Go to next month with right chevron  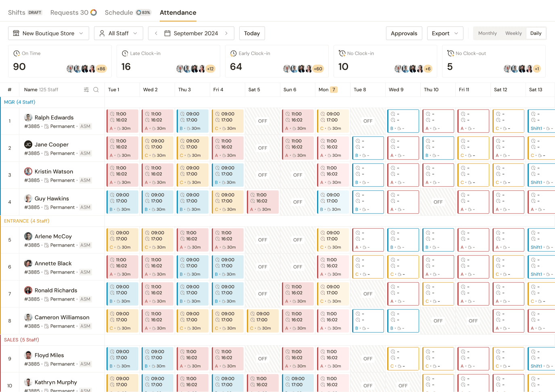pos(226,33)
